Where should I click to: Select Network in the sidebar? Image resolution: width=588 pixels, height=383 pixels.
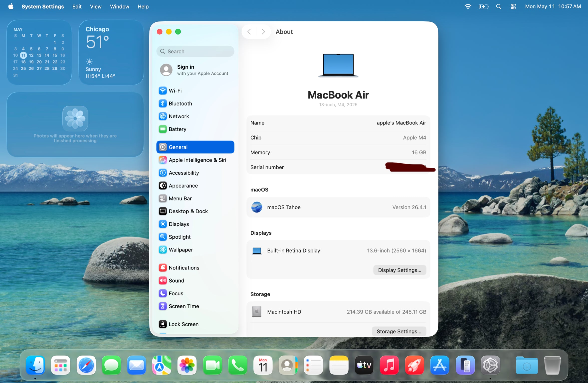click(x=195, y=116)
